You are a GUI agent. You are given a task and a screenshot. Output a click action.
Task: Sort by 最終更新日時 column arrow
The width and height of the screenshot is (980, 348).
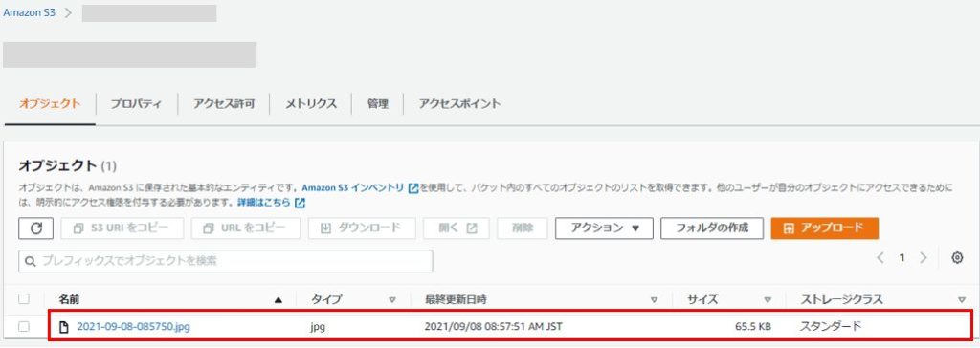coord(654,300)
